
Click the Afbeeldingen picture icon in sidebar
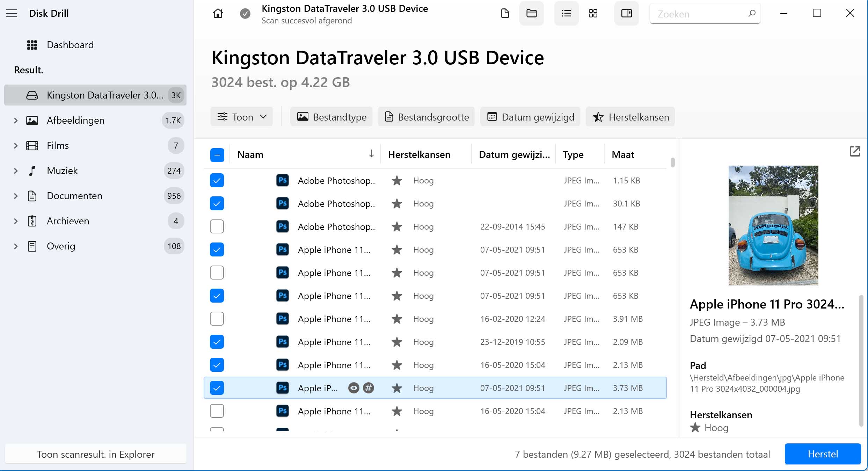(32, 121)
